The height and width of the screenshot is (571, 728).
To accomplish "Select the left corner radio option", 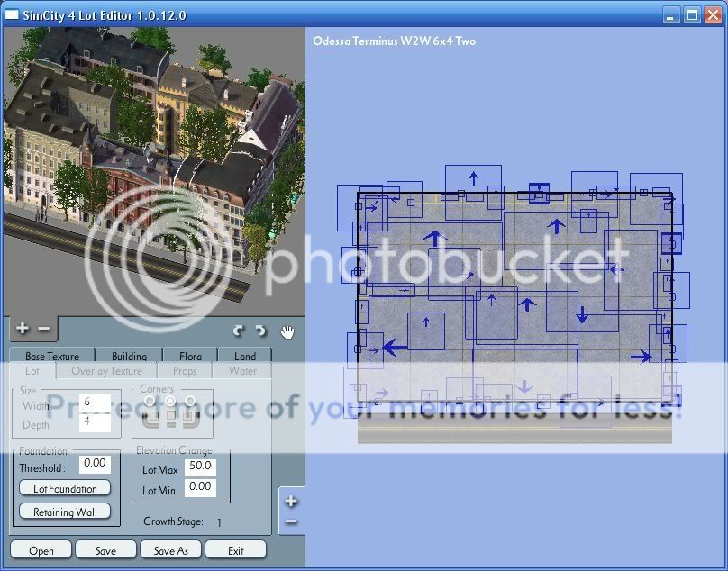I will click(150, 400).
